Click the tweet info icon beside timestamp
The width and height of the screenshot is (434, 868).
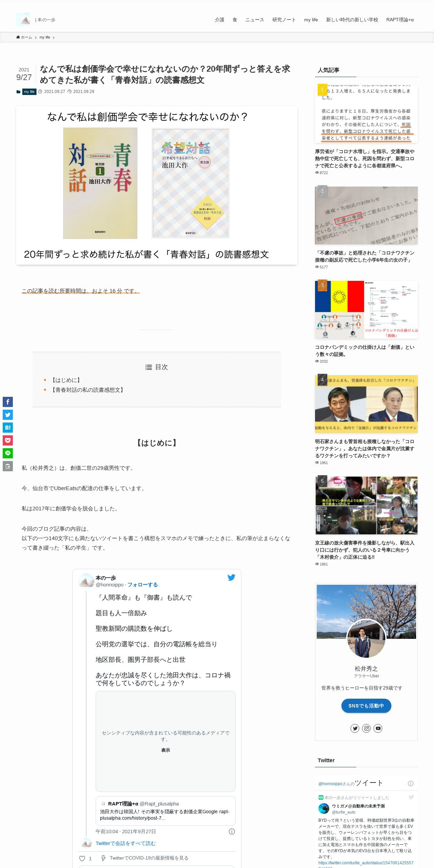point(232,831)
